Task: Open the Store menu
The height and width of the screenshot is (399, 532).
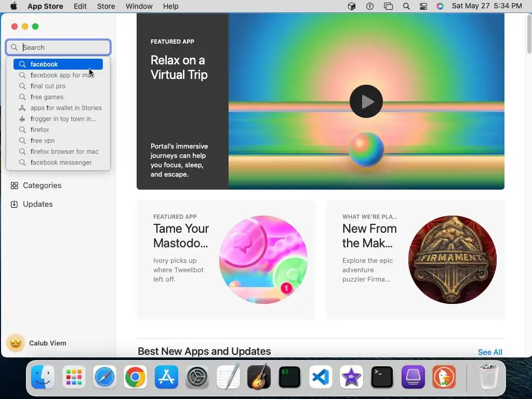Action: (x=106, y=6)
